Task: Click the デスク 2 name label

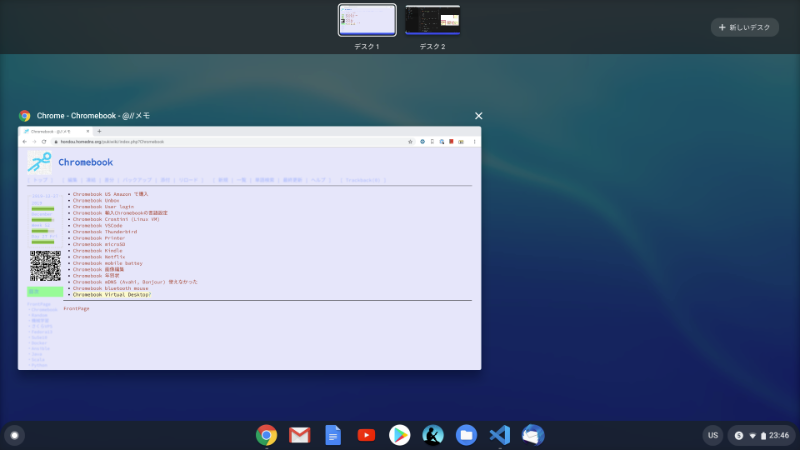Action: click(432, 47)
